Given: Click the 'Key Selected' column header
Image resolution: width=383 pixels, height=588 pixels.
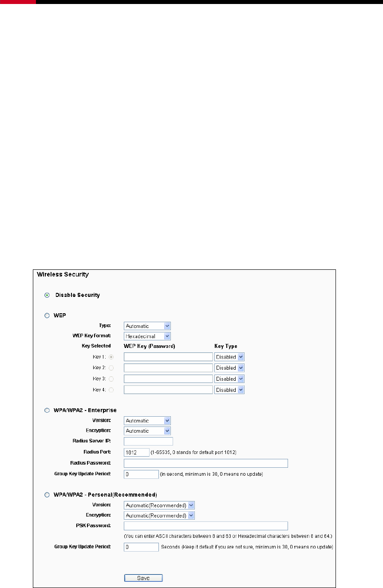Looking at the screenshot, I should [x=96, y=346].
